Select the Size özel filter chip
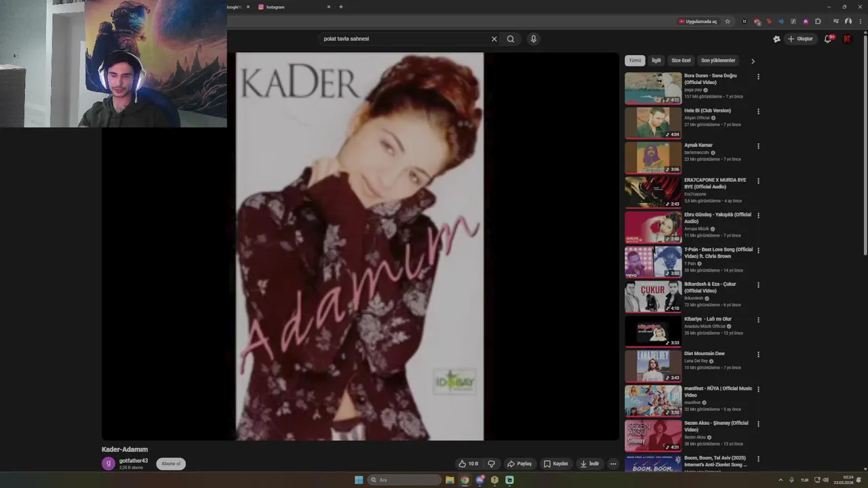 coord(681,60)
